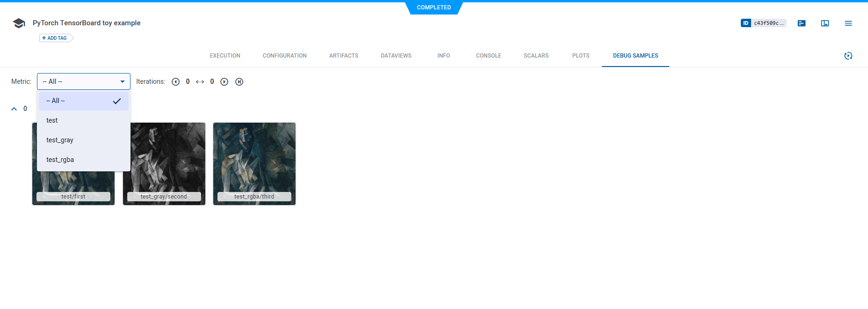Open the full-screen details view icon
This screenshot has height=309, width=868.
[x=825, y=23]
